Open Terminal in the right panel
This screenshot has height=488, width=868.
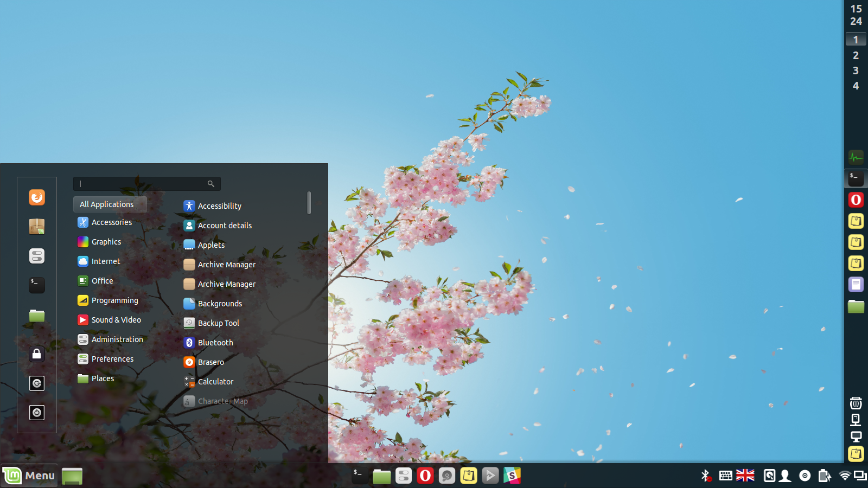coord(856,178)
